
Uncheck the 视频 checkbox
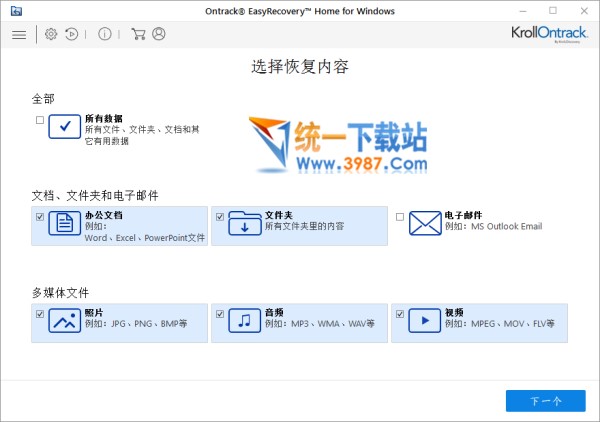pos(400,314)
